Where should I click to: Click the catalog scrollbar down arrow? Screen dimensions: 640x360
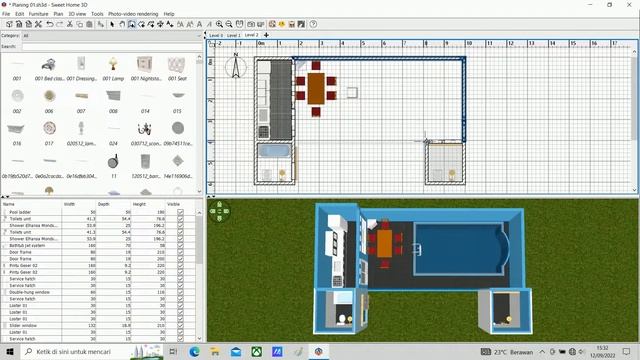(x=199, y=191)
